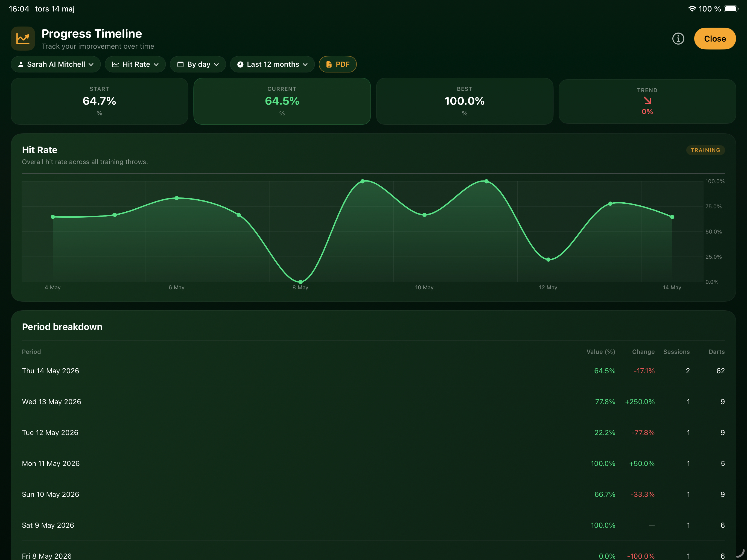Tap the tors 14 maj date
The image size is (747, 560).
55,9
